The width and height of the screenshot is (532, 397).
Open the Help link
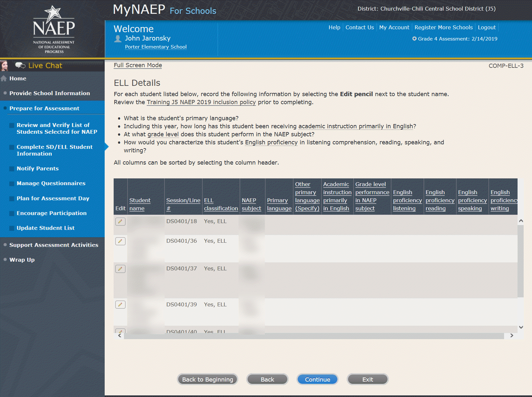334,27
